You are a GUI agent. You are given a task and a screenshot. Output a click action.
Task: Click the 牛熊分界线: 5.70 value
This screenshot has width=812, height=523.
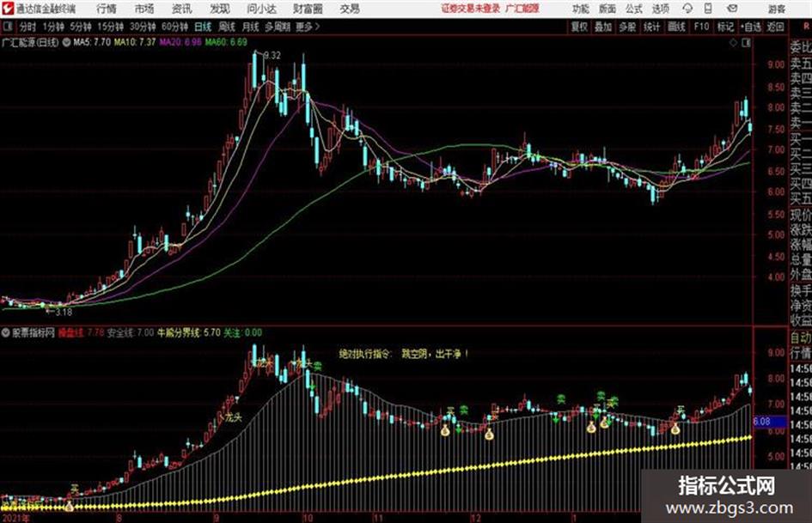[189, 332]
